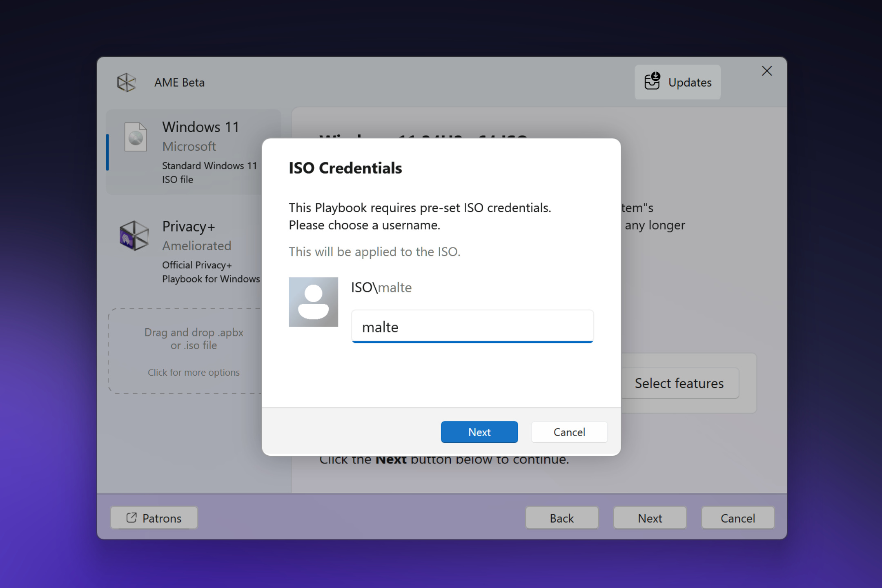Click the user avatar picture in dialog
This screenshot has height=588, width=882.
pos(313,302)
